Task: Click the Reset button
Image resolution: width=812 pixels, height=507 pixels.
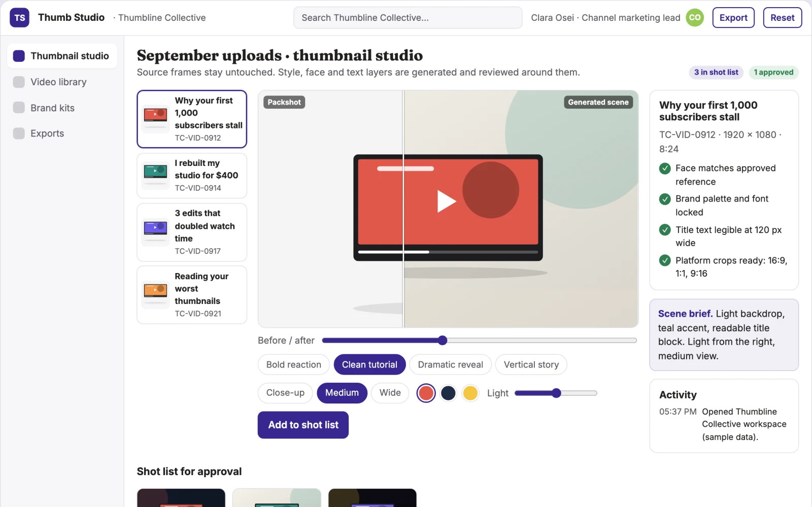Action: click(783, 18)
